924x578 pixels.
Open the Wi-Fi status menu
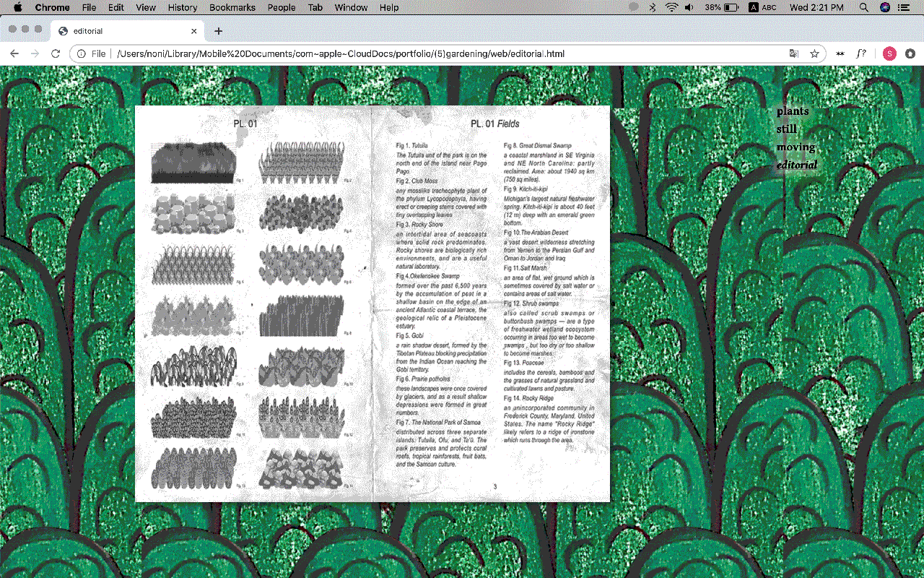[671, 7]
